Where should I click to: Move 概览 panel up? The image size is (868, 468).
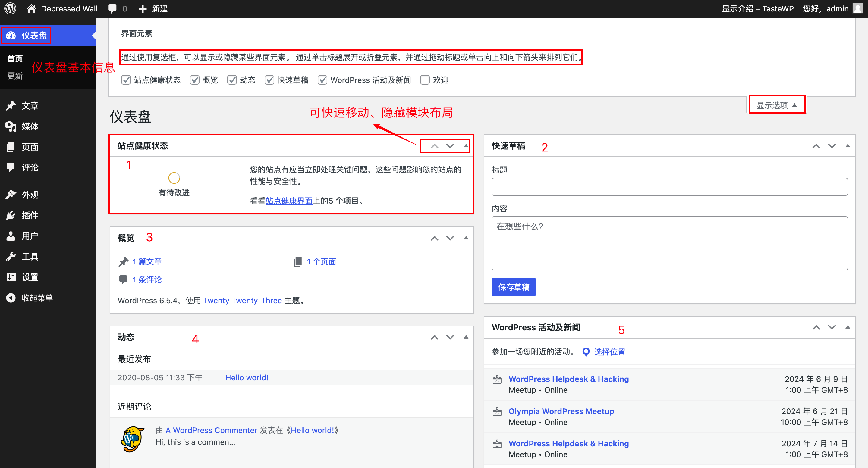[435, 239]
